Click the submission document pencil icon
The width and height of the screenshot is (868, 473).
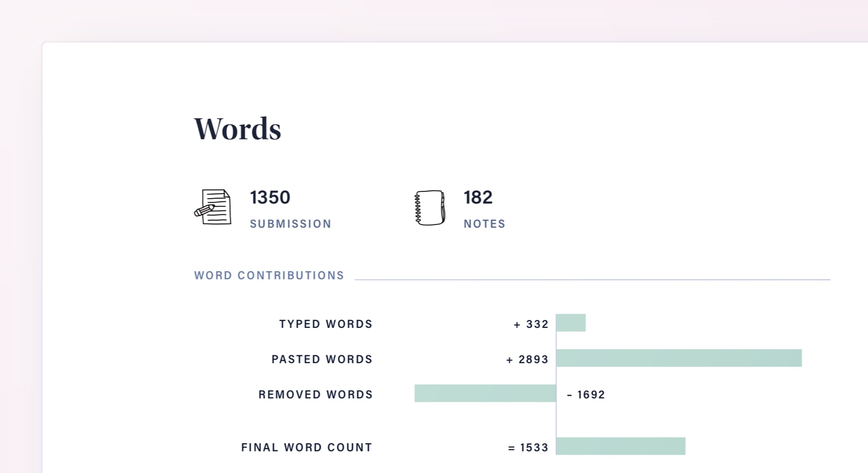tap(213, 207)
